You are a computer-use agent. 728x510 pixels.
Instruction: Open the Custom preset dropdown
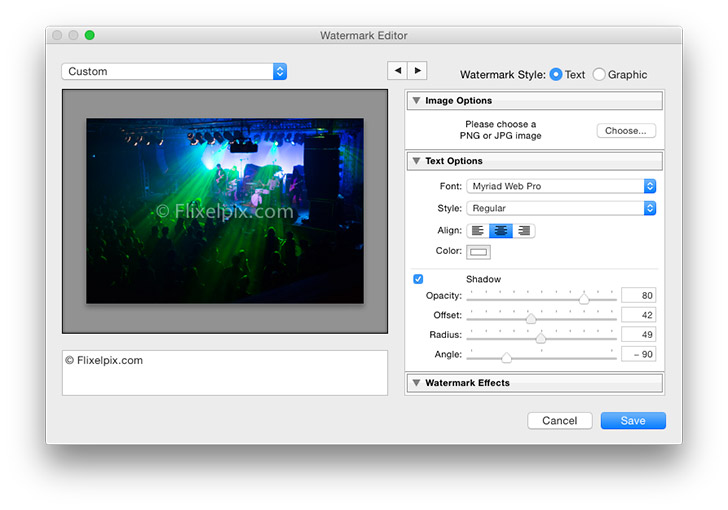[174, 71]
